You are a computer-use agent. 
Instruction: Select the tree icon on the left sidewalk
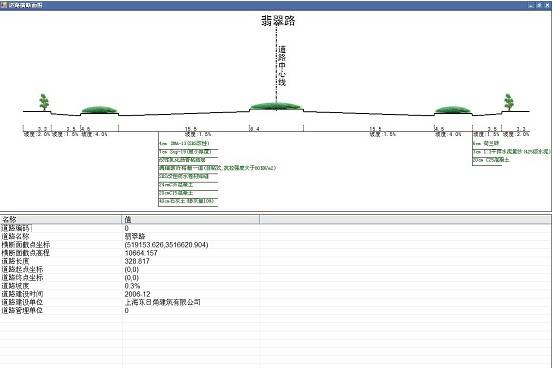point(44,102)
